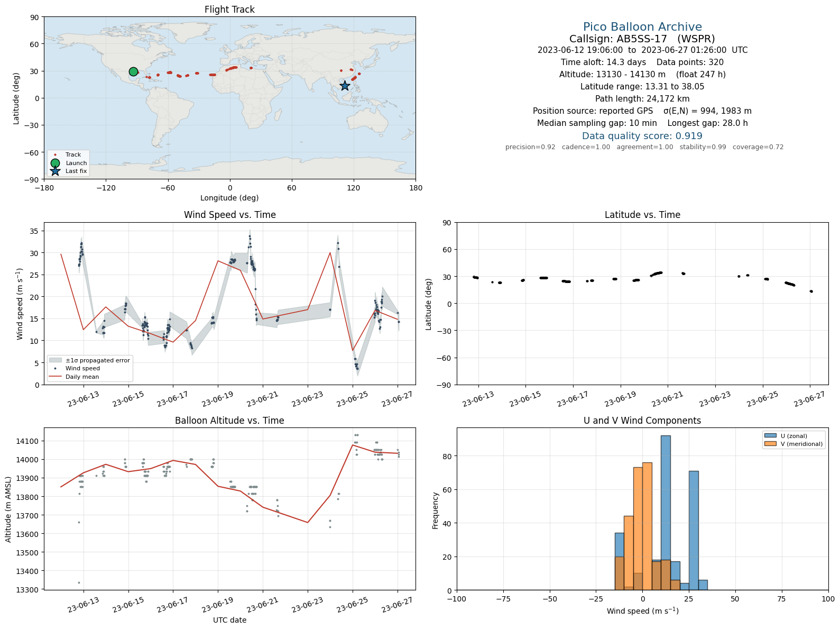Click the grey ±1σ propagated error swatch

click(55, 360)
